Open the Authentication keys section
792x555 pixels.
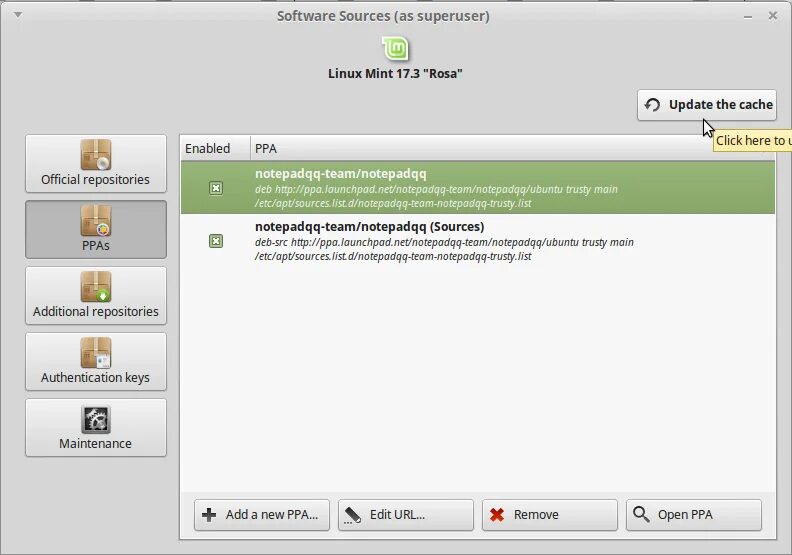(95, 362)
